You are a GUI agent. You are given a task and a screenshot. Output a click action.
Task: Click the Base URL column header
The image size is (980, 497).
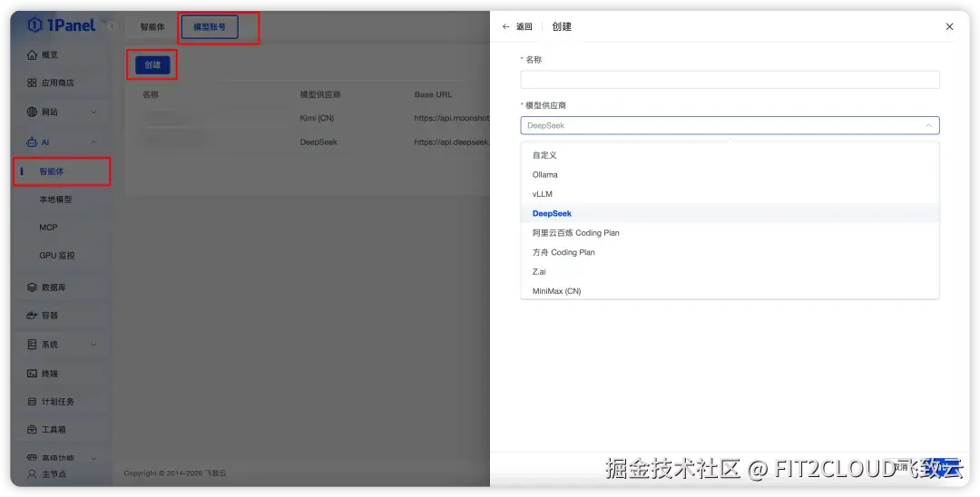(x=433, y=94)
